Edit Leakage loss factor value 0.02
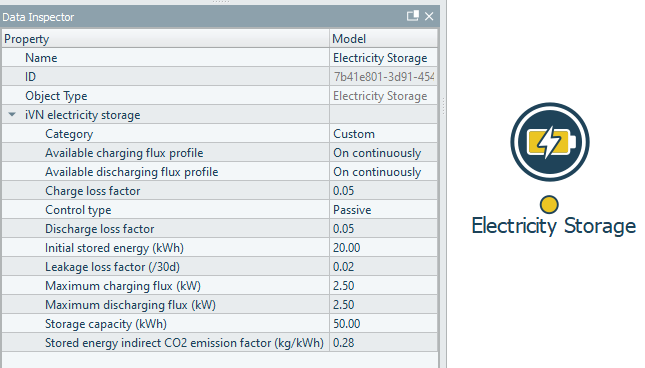 [x=383, y=267]
